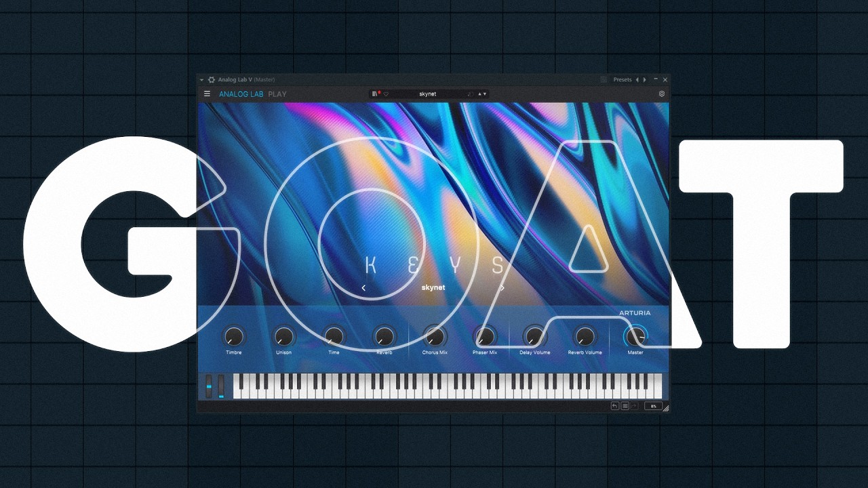
Task: Minimize the Analog Lab V window
Action: pos(656,79)
